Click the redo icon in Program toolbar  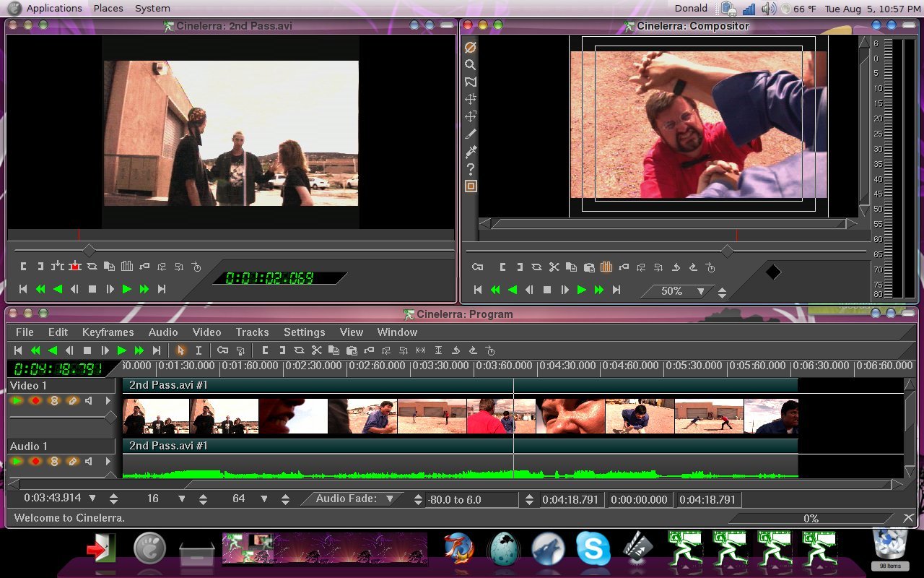[473, 350]
